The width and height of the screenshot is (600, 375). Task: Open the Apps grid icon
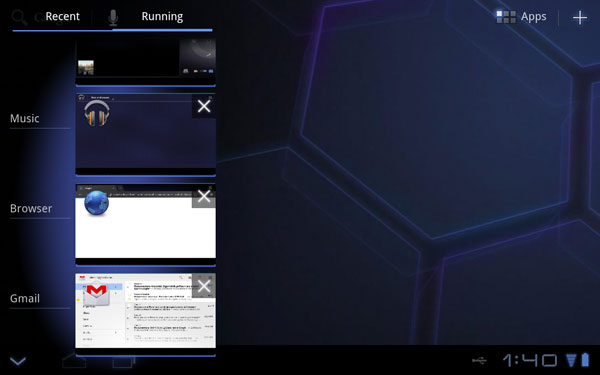point(506,17)
